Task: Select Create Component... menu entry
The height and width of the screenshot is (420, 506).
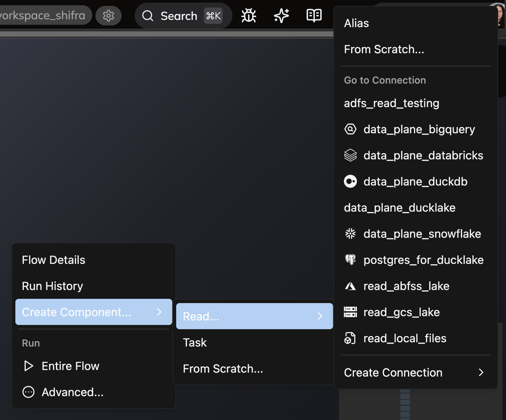Action: tap(94, 312)
